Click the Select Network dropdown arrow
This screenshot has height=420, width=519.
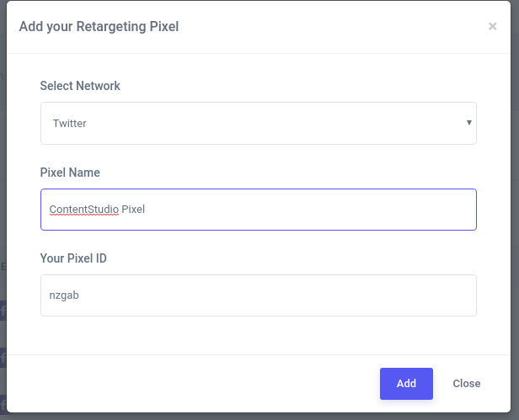(468, 123)
